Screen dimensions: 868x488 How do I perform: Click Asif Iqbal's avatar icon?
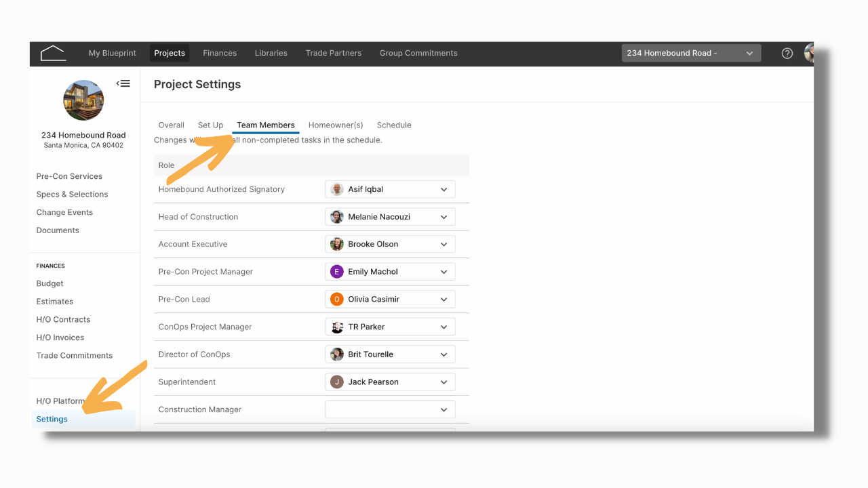point(337,189)
